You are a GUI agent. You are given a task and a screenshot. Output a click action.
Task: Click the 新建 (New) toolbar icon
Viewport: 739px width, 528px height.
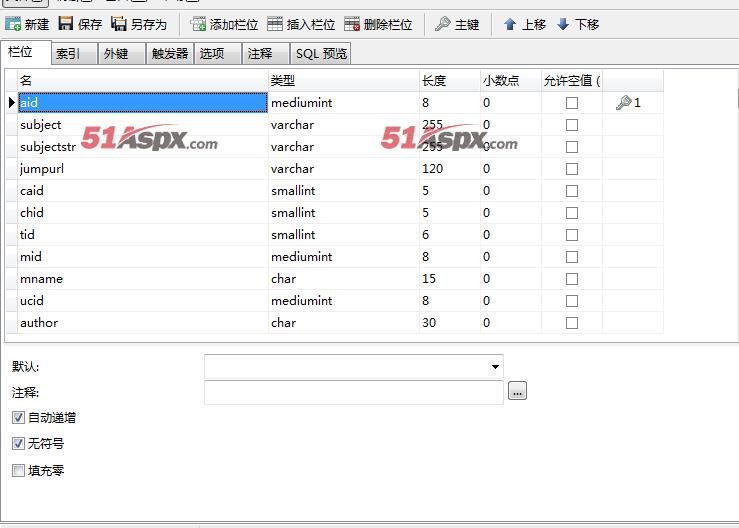(x=13, y=24)
